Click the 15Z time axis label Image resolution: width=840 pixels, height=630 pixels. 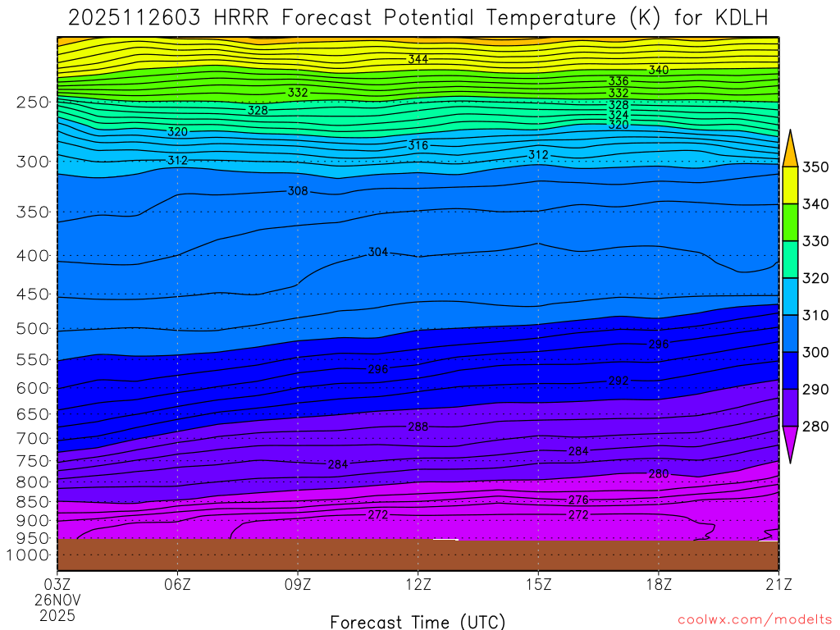(x=538, y=584)
